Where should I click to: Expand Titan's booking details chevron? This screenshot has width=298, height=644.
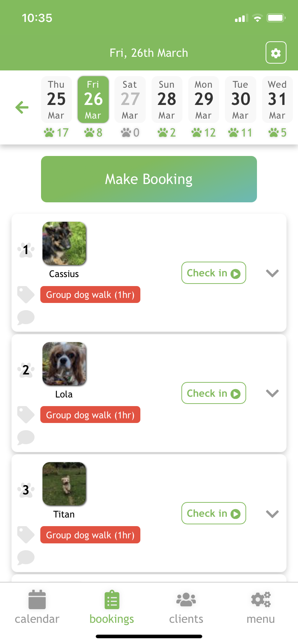[x=272, y=514]
